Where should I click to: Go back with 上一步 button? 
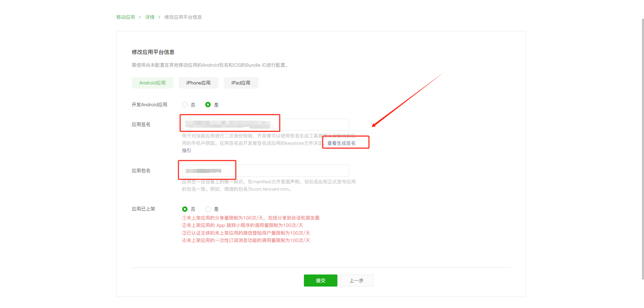coord(357,281)
